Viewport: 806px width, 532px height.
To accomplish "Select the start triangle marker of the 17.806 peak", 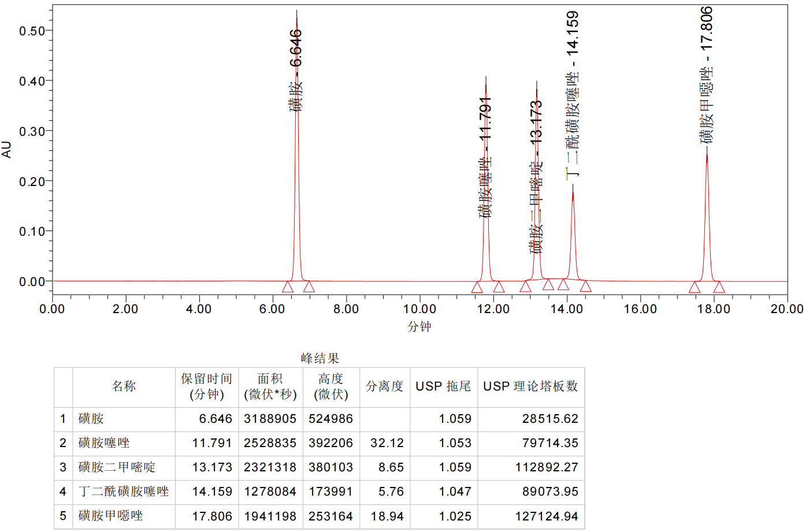I will (x=694, y=287).
